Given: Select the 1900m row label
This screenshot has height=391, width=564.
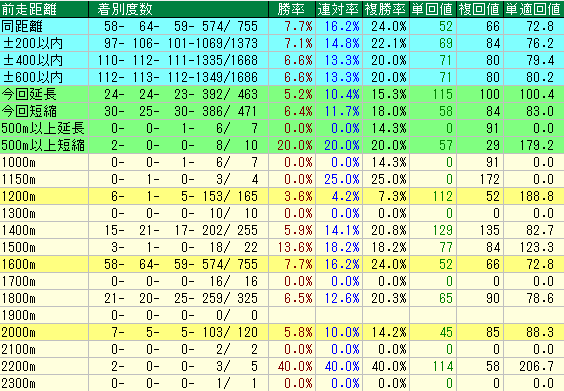Looking at the screenshot, I should (x=19, y=315).
